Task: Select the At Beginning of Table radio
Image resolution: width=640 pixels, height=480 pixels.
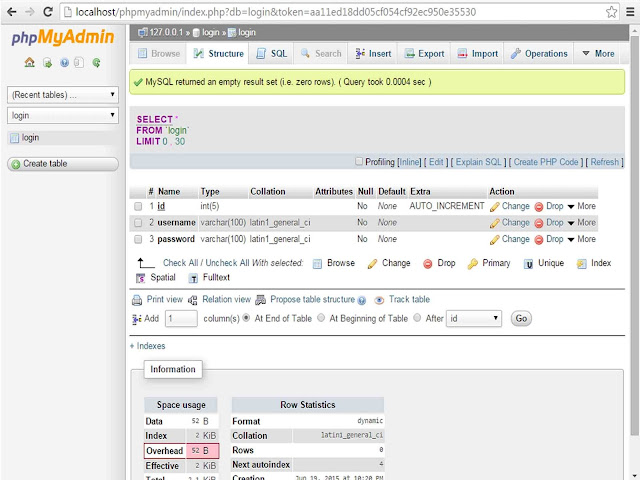Action: pyautogui.click(x=321, y=318)
